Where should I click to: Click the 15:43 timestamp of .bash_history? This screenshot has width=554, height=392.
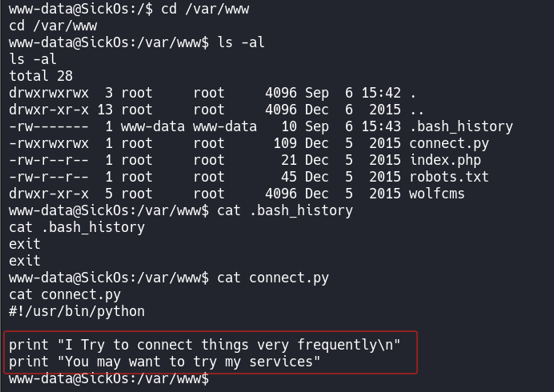tap(380, 126)
